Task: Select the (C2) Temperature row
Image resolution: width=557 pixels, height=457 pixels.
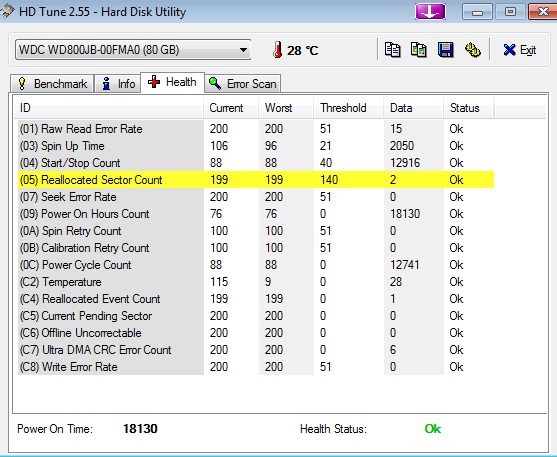Action: click(256, 282)
